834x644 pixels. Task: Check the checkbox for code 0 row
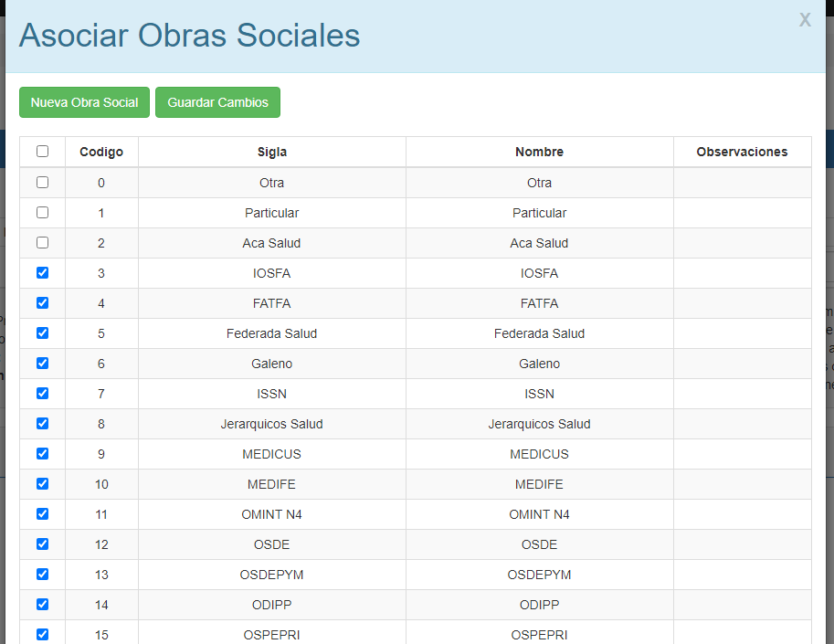click(x=42, y=183)
